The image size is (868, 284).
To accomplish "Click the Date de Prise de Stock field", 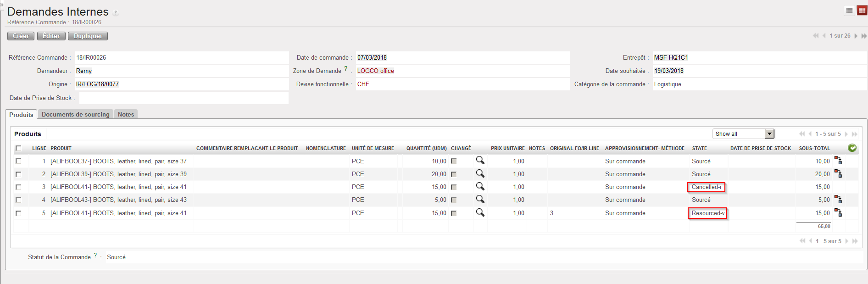I will (184, 98).
